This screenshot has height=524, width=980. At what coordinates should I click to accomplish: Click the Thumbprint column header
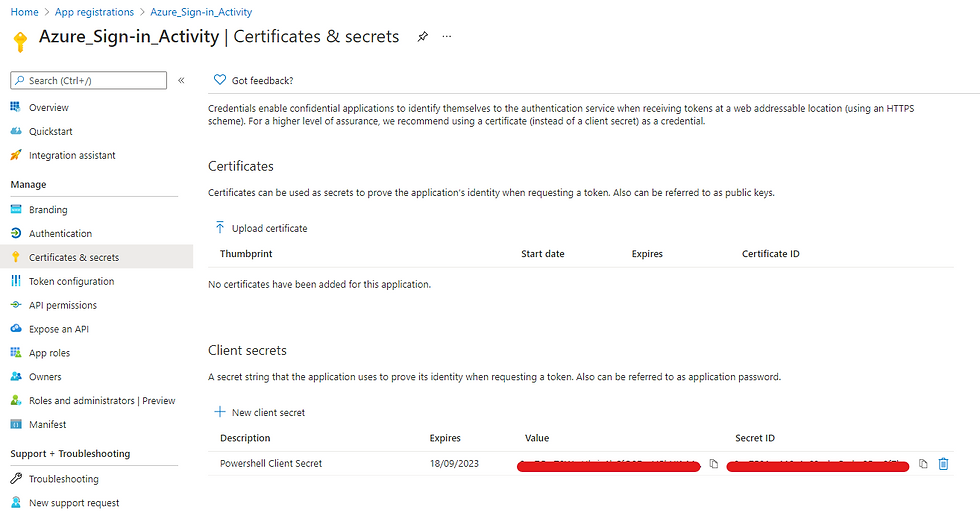246,253
